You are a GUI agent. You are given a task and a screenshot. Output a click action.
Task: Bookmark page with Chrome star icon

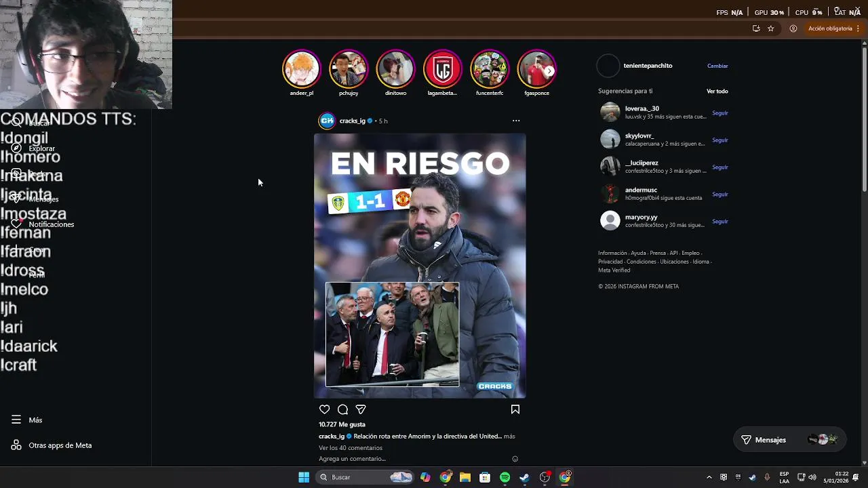[771, 28]
